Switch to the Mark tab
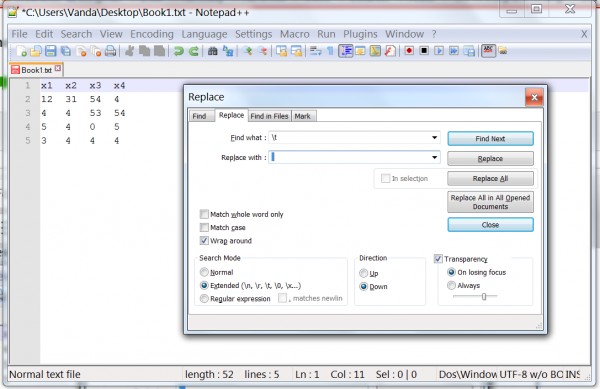The image size is (600, 389). click(303, 116)
